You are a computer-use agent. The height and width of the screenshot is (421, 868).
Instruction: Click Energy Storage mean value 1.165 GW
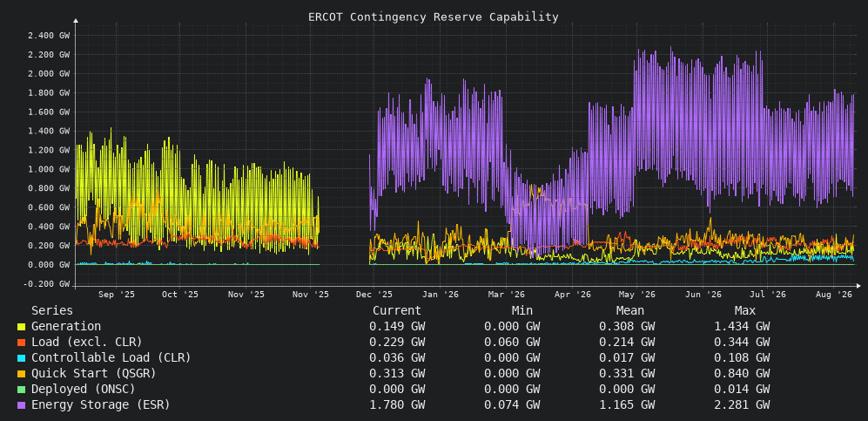(627, 405)
